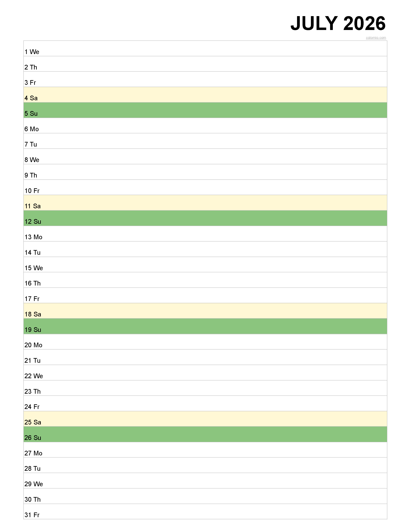Select the 19 Su green row
Image resolution: width=411 pixels, height=532 pixels.
point(205,326)
